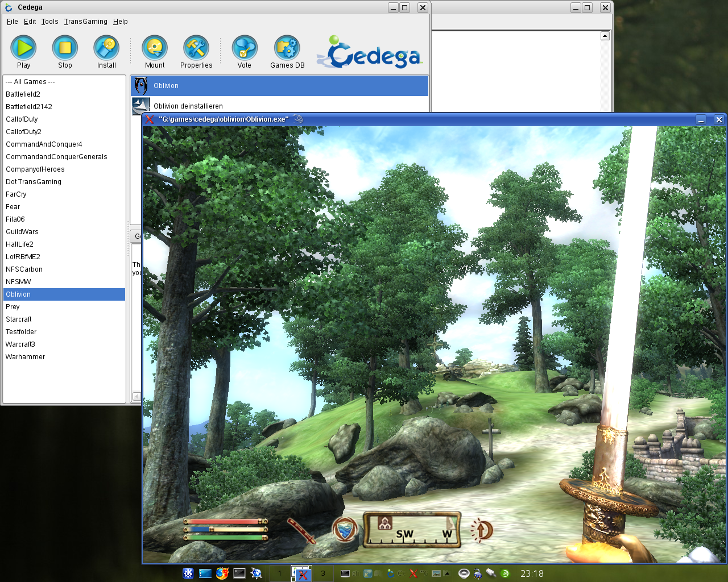Click the Oblivion deinstallieren entry
Screen dimensions: 728x582
click(x=188, y=106)
